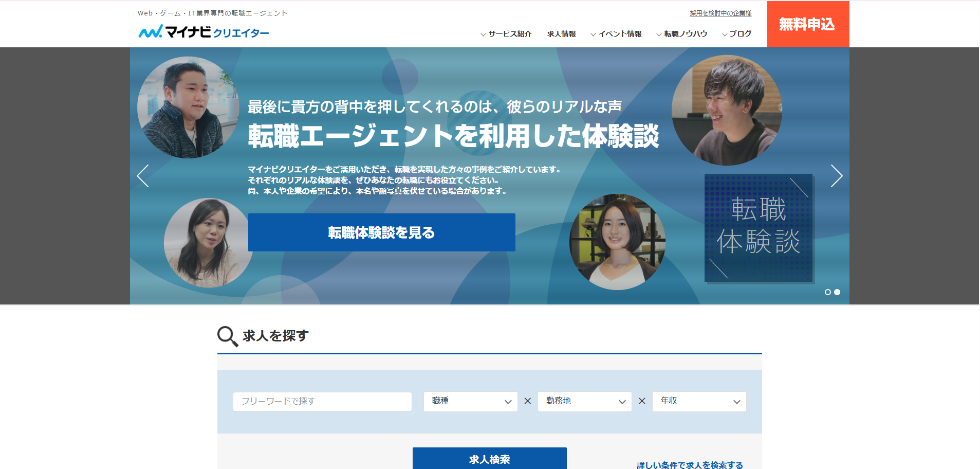Click bottom-left woman's circular photo
Screen dimensions: 980x469
(208, 242)
